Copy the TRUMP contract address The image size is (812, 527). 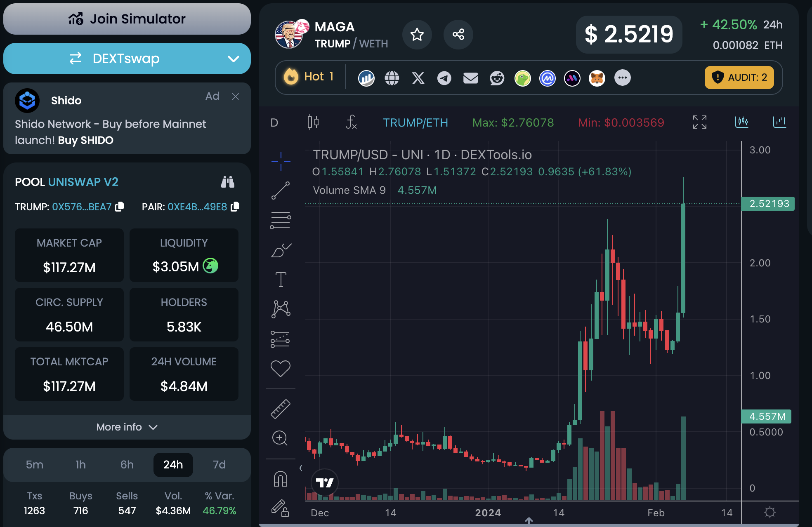tap(120, 207)
